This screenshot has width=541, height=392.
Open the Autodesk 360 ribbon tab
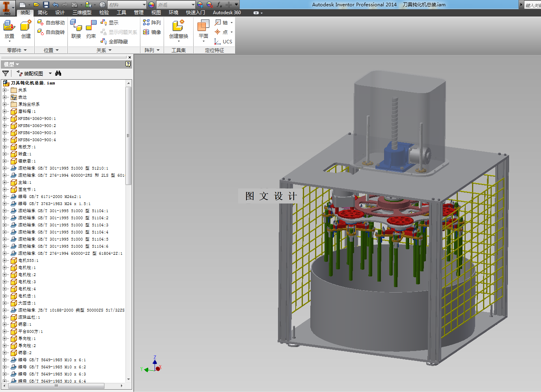point(227,13)
